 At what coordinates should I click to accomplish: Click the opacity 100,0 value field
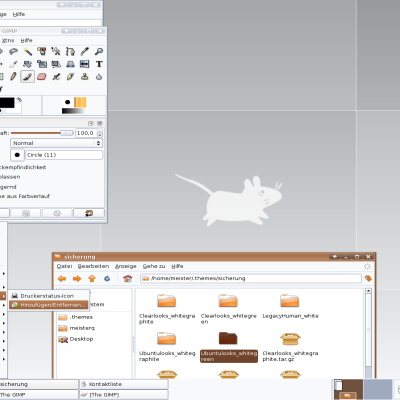tap(86, 133)
